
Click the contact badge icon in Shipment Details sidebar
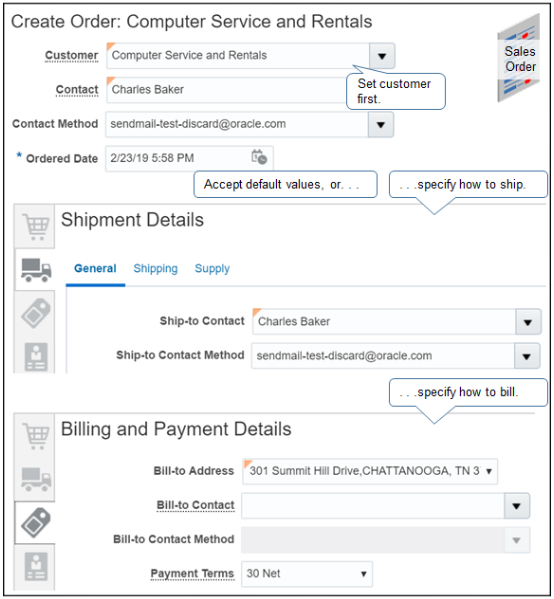point(36,357)
